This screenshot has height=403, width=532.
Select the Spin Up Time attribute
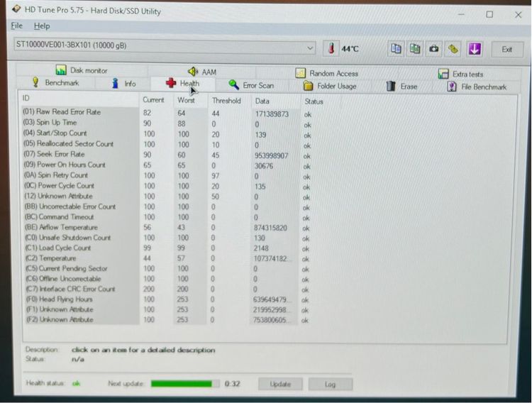point(50,122)
